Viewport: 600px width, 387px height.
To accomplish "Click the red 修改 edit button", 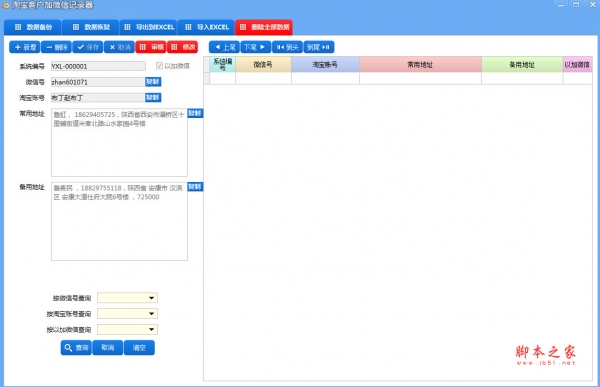I will (183, 47).
